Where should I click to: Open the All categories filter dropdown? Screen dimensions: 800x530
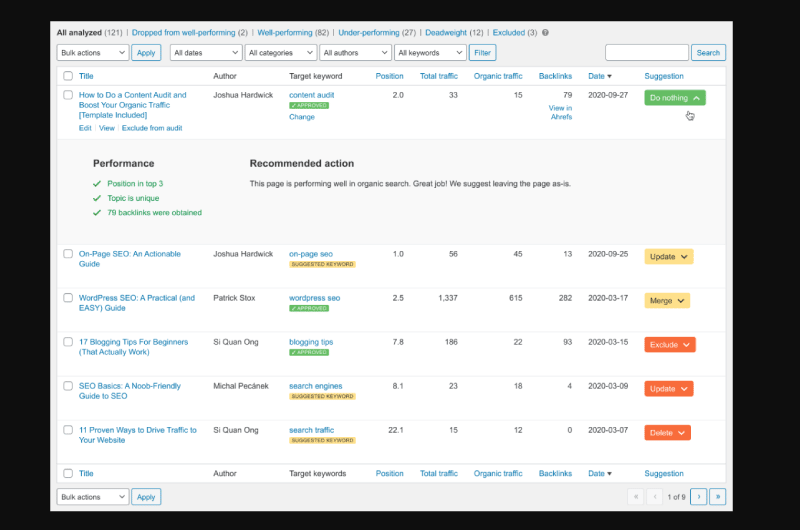(281, 53)
